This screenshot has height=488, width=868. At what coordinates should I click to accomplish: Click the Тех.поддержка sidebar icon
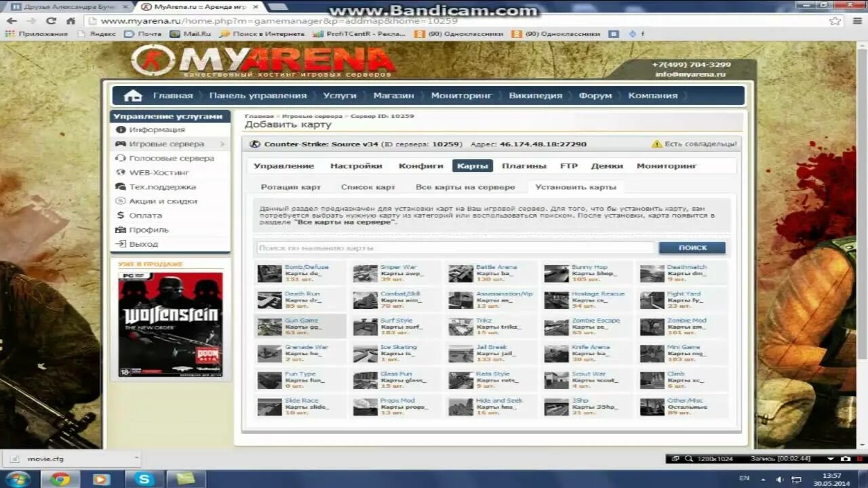pos(121,186)
